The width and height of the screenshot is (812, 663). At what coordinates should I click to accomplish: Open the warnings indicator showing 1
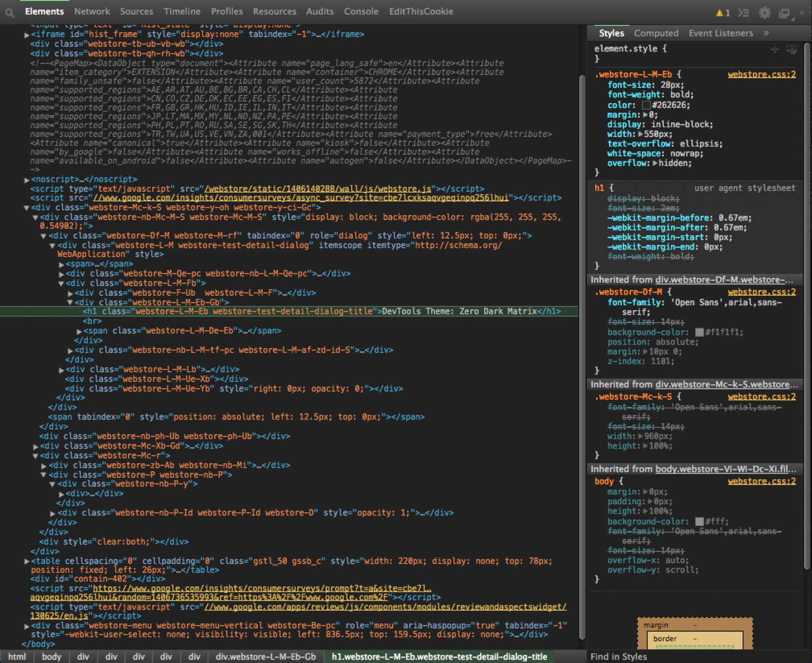723,13
